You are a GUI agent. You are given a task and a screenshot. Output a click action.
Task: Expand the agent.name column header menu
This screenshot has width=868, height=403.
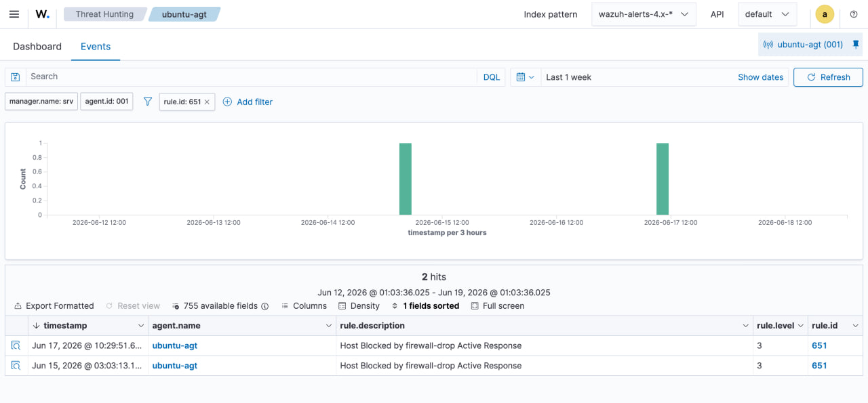[x=329, y=326]
